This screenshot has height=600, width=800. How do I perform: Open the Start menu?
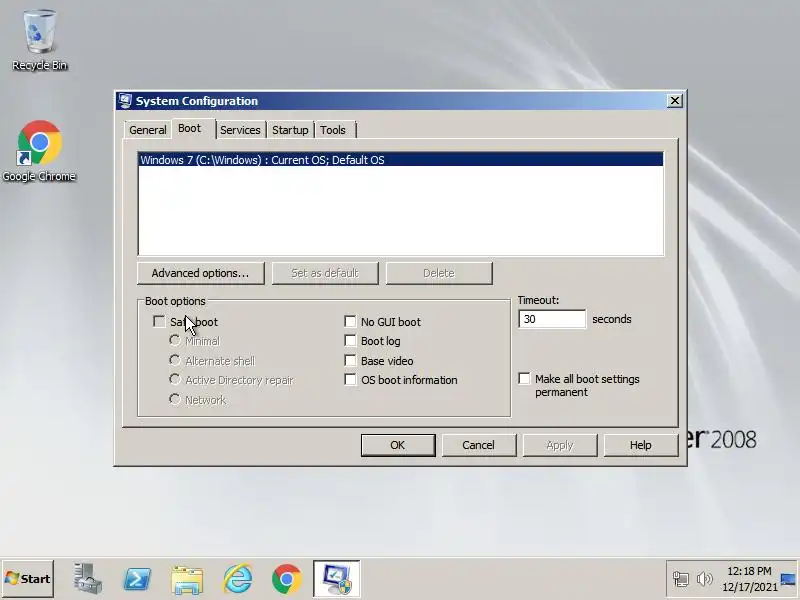28,579
